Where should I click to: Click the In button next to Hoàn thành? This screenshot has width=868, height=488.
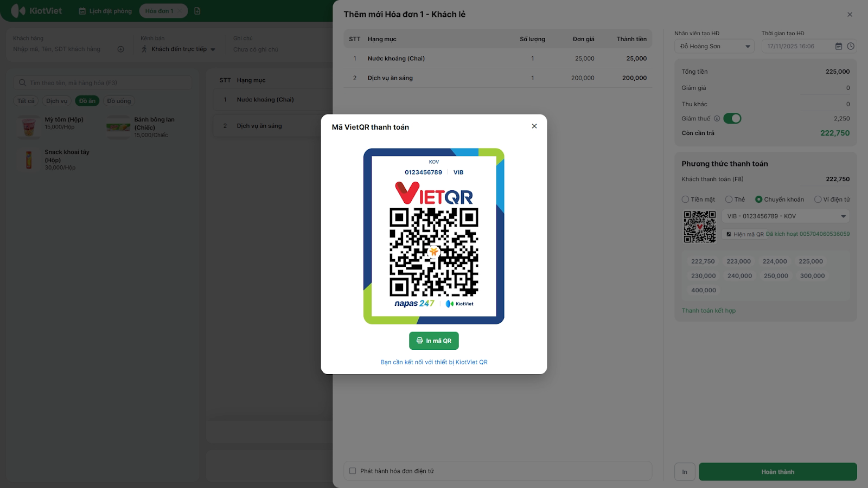pyautogui.click(x=685, y=472)
